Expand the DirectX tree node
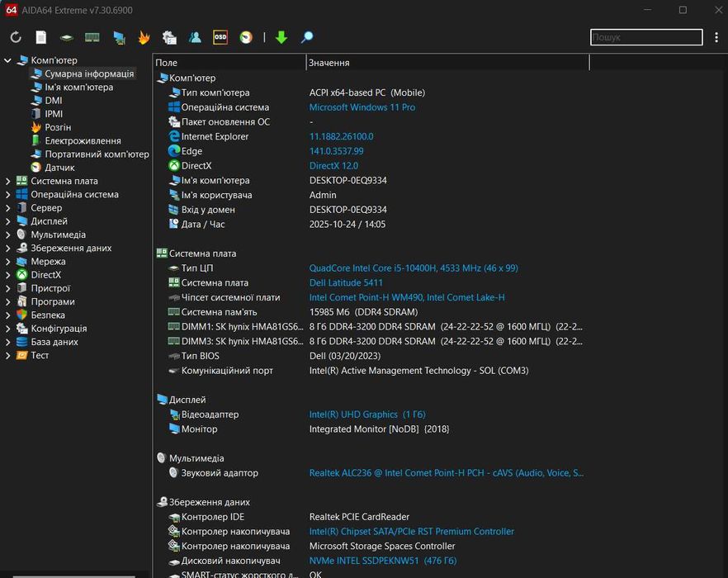Viewport: 728px width, 578px height. (8, 275)
